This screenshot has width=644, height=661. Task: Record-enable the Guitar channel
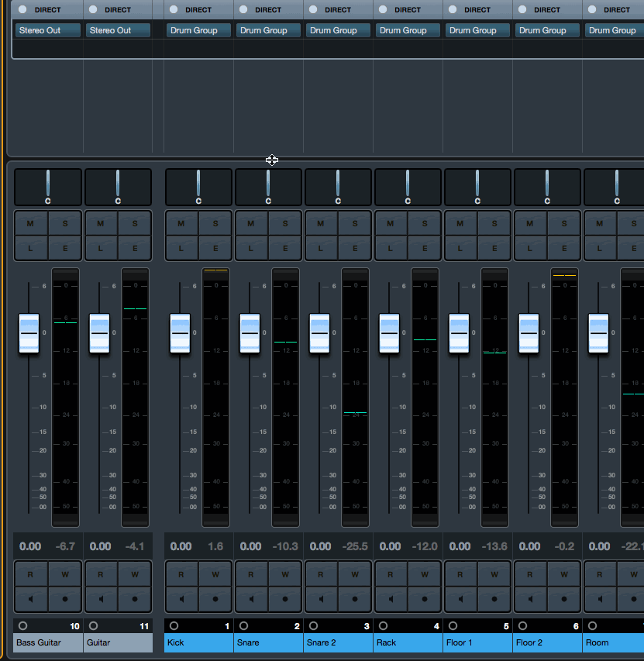point(135,599)
